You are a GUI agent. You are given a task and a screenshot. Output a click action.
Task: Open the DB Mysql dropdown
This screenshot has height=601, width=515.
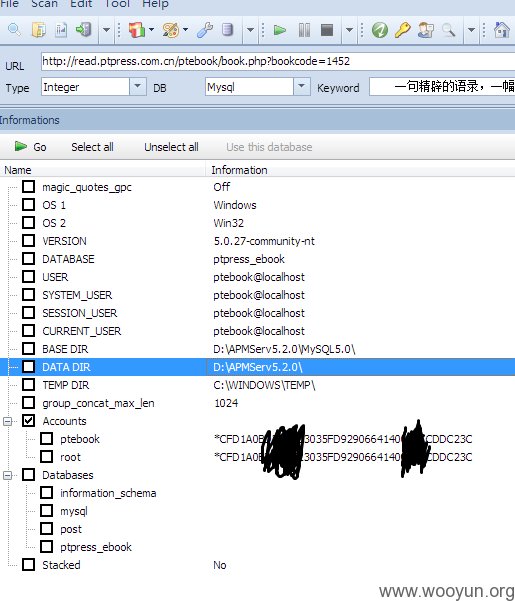pos(302,87)
